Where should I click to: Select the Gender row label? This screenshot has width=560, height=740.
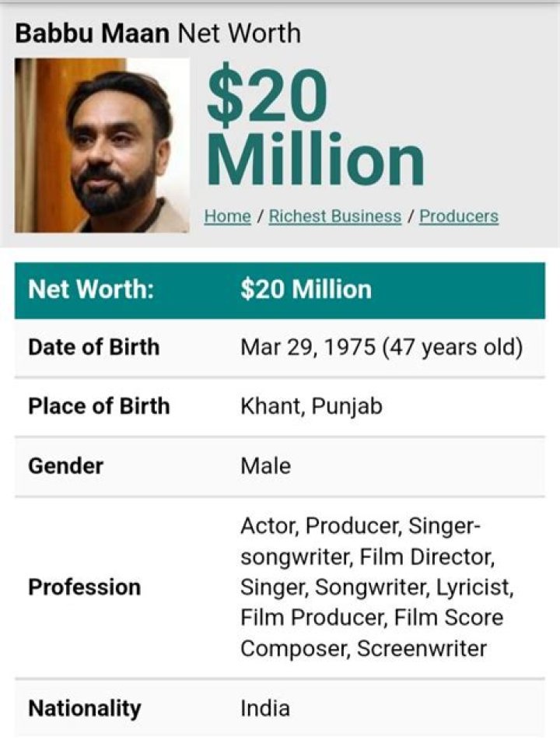click(x=66, y=465)
